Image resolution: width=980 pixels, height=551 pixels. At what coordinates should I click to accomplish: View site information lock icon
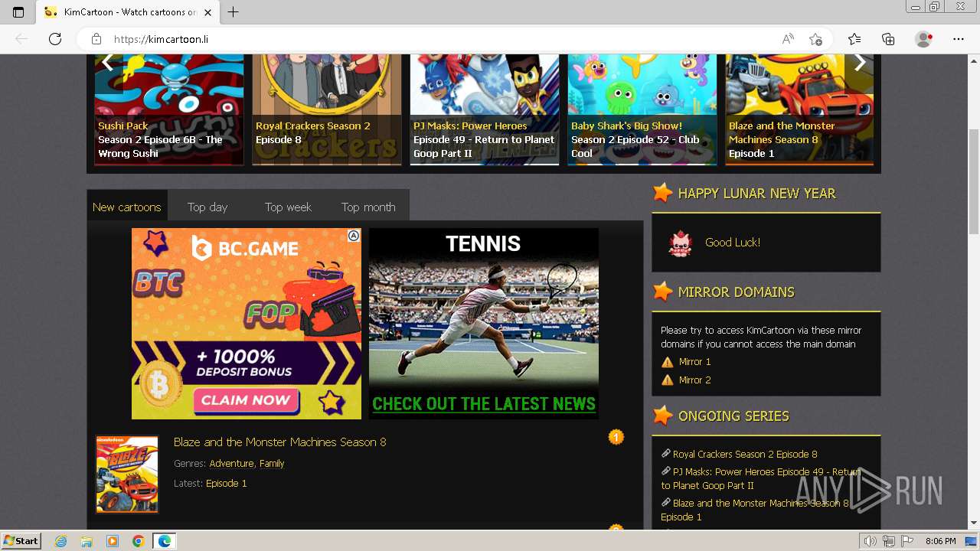[x=96, y=39]
